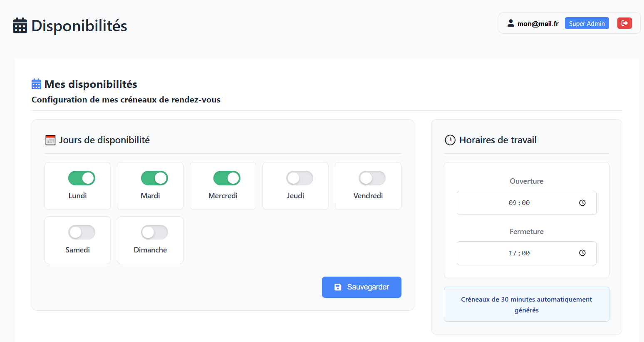
Task: Click the Jeudi day label
Action: [295, 196]
